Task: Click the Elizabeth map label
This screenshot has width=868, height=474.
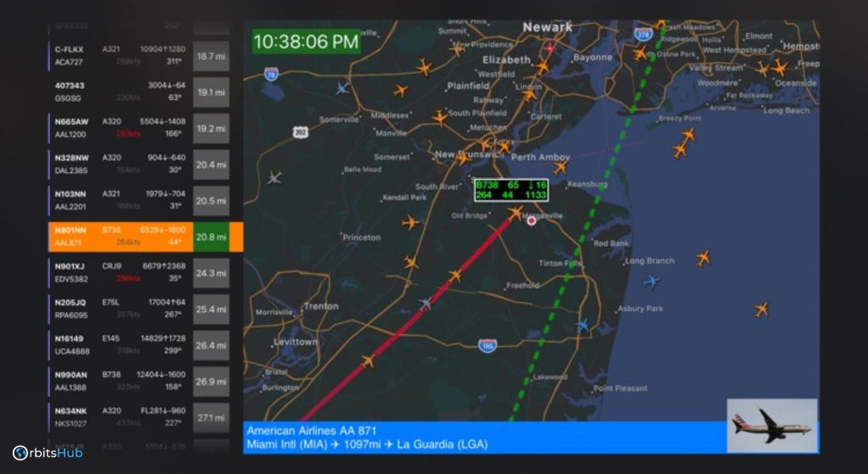Action: click(506, 60)
